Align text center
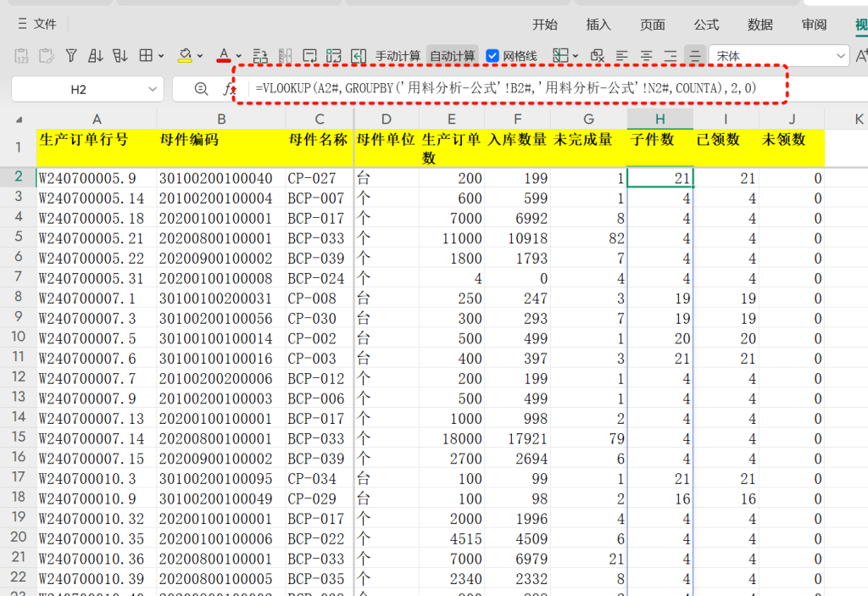The width and height of the screenshot is (868, 596). tap(646, 56)
